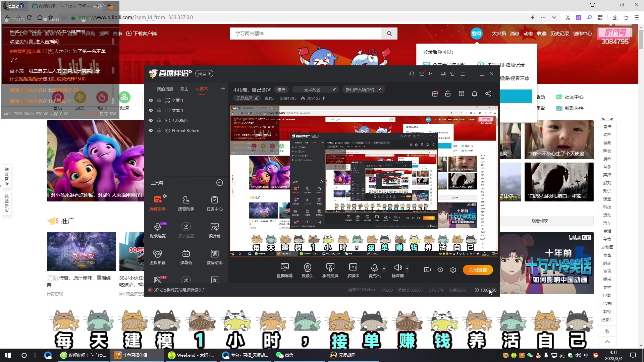
Task: Open stream settings gear icon
Action: [453, 270]
